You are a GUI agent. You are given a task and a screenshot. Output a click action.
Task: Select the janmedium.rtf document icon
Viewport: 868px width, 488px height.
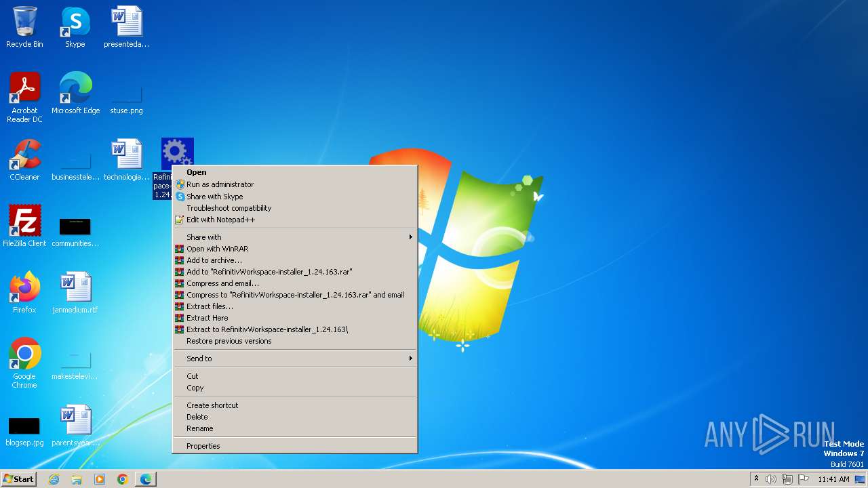pyautogui.click(x=75, y=292)
